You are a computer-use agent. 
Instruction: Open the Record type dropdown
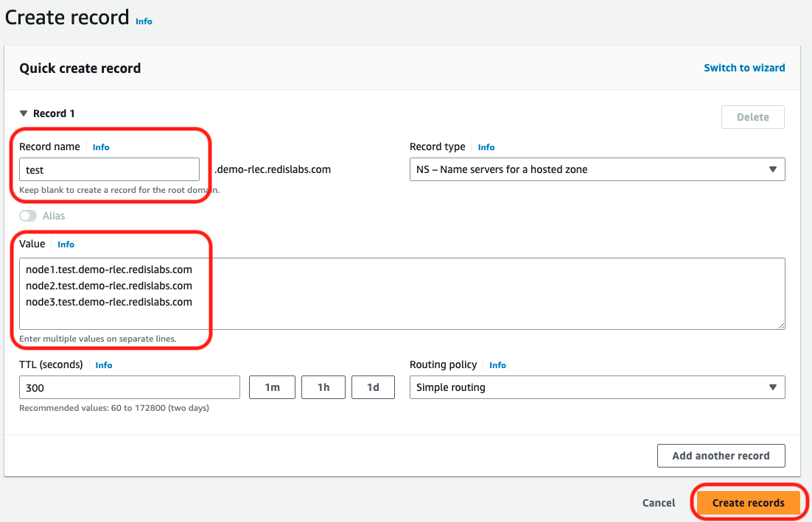(x=597, y=169)
